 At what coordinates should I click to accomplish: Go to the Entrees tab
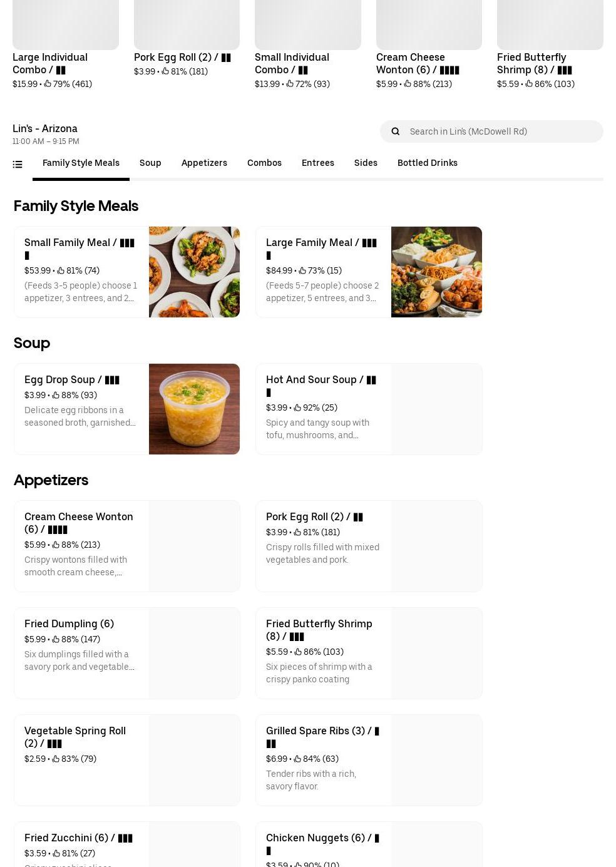[x=318, y=163]
